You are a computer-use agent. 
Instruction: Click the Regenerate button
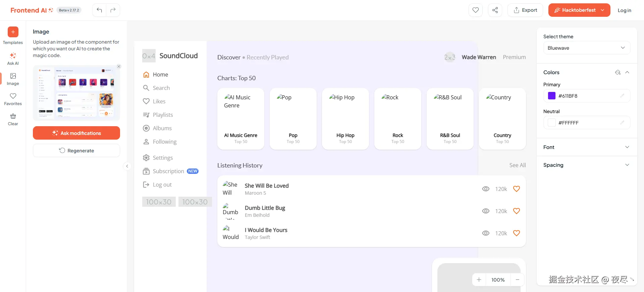tap(76, 150)
